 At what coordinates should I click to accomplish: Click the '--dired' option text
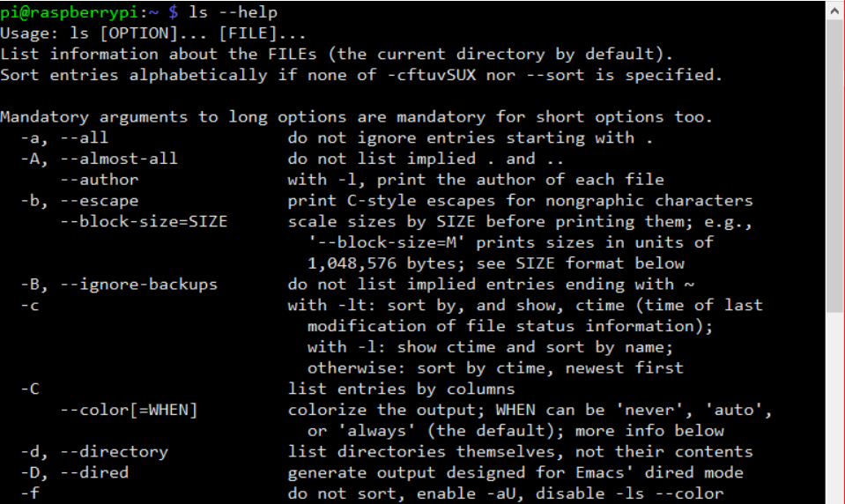[94, 473]
